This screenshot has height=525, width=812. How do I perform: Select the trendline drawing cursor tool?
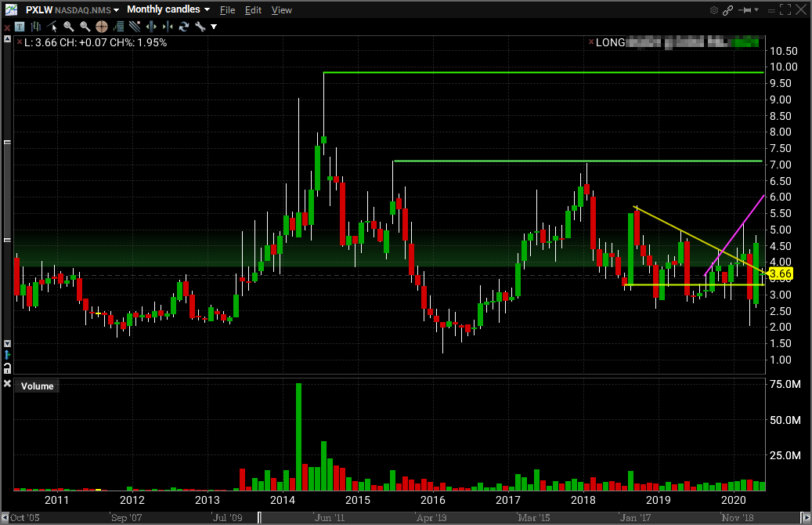pos(52,27)
